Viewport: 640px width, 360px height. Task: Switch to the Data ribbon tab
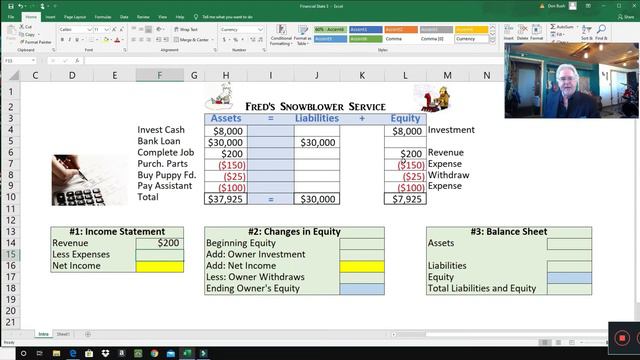124,17
